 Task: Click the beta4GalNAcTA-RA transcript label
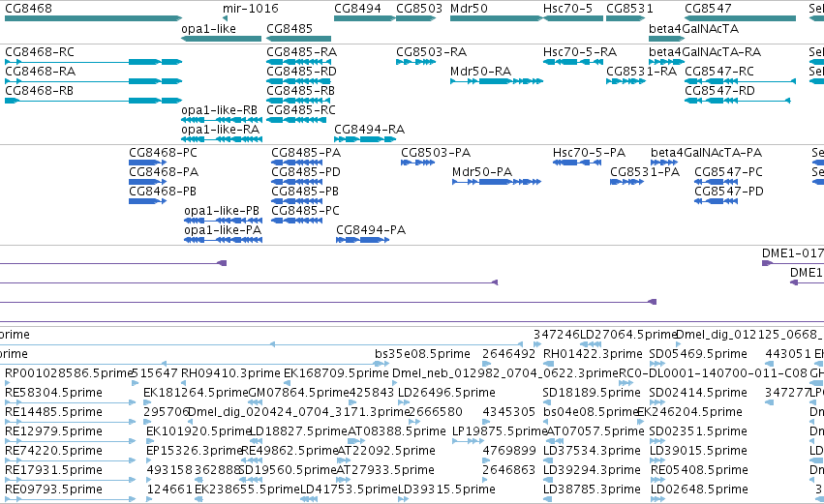tap(705, 52)
